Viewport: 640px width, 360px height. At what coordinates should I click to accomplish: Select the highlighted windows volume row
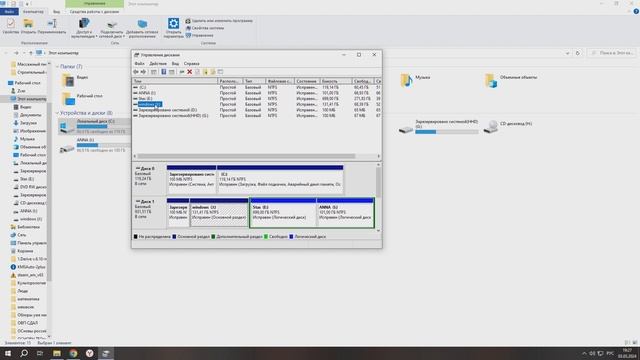pos(257,104)
